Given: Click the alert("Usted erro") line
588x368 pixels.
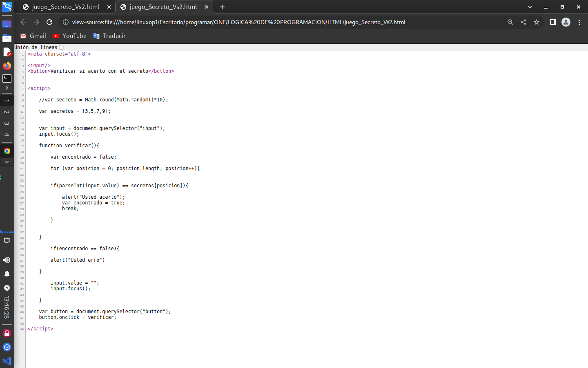Looking at the screenshot, I should coord(78,260).
